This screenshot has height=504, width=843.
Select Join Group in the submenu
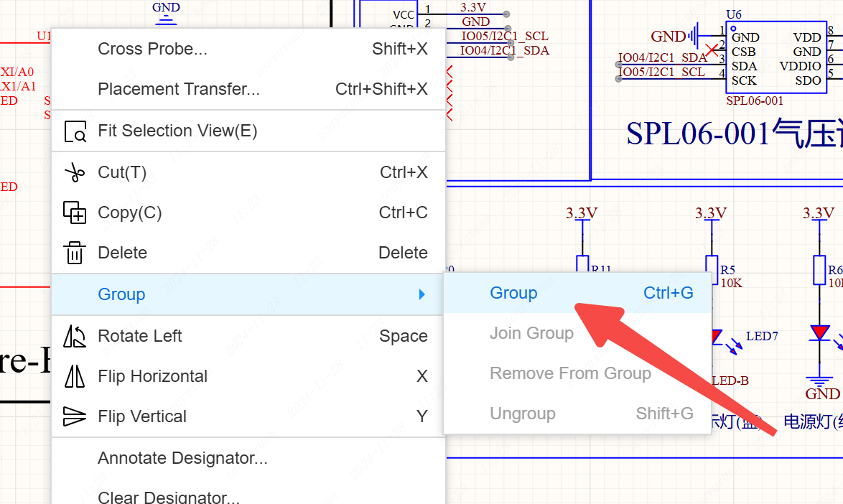pos(531,333)
